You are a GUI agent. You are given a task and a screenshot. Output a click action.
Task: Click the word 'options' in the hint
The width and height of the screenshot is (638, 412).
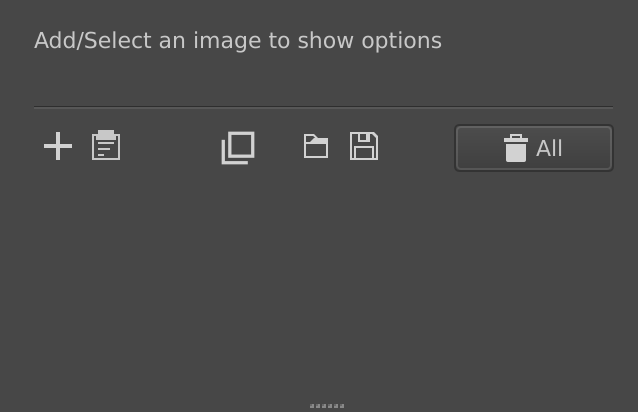[x=401, y=41]
